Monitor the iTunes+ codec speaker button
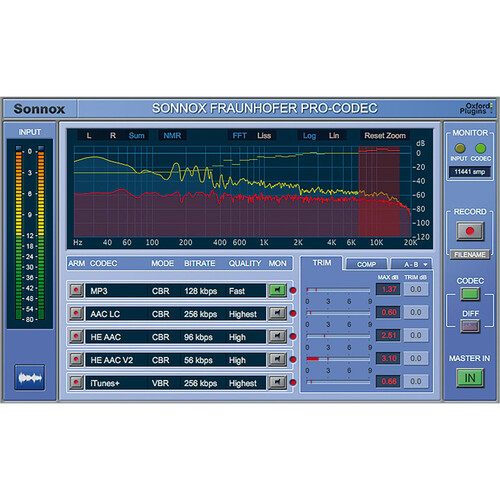The width and height of the screenshot is (500, 500). click(278, 382)
